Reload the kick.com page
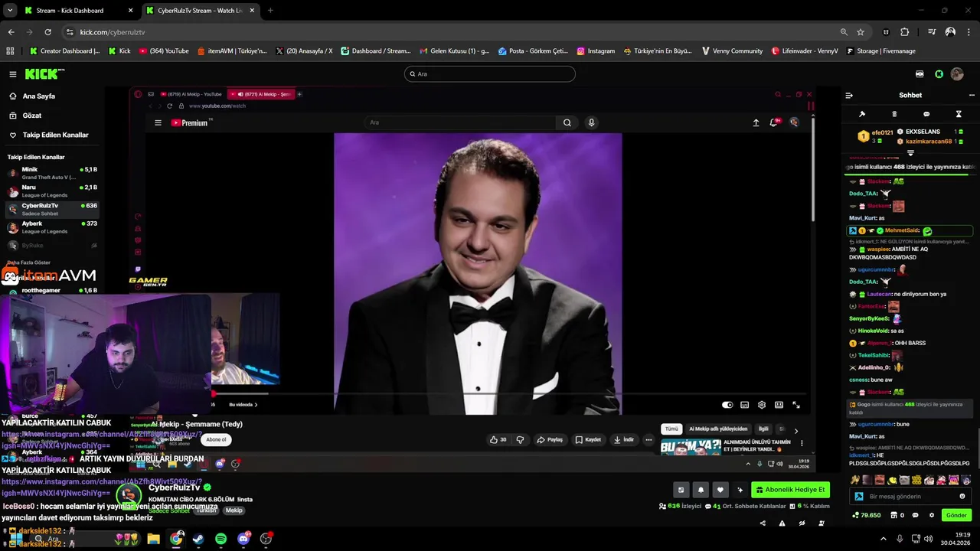This screenshot has height=551, width=980. (47, 32)
